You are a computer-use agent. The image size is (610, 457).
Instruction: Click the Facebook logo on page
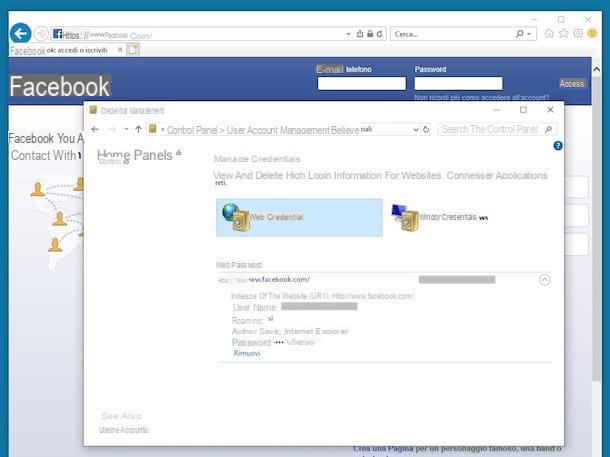(x=60, y=86)
